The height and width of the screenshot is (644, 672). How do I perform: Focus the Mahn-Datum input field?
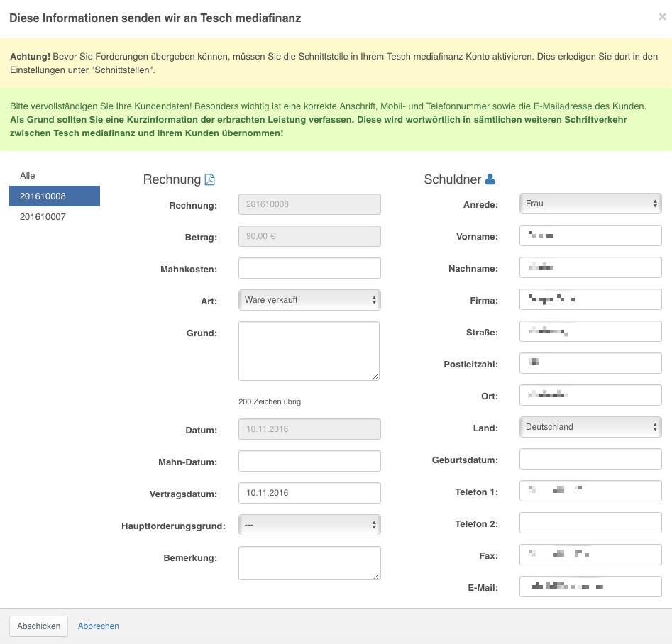pos(309,461)
